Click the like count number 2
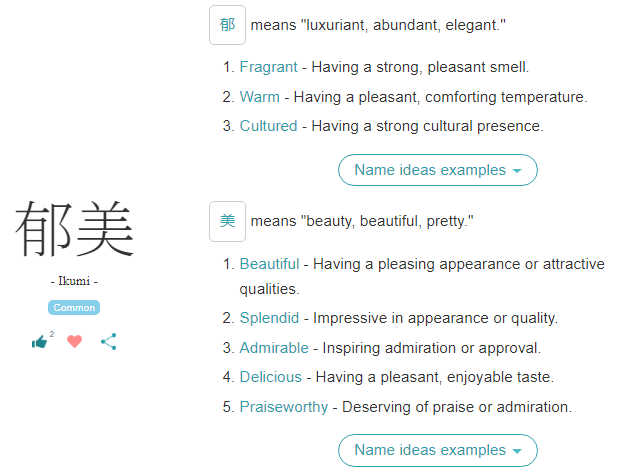 (51, 334)
